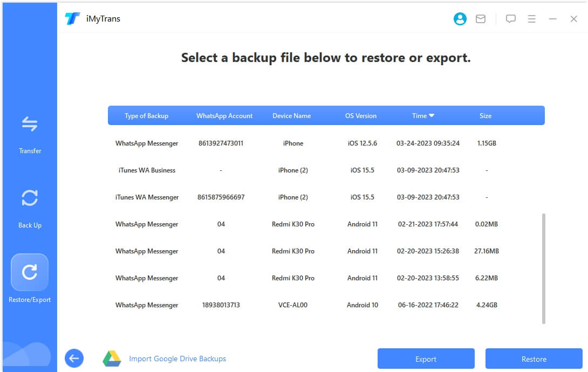Click the iMyTrans logo icon
Viewport: 588px width, 372px height.
tap(72, 19)
